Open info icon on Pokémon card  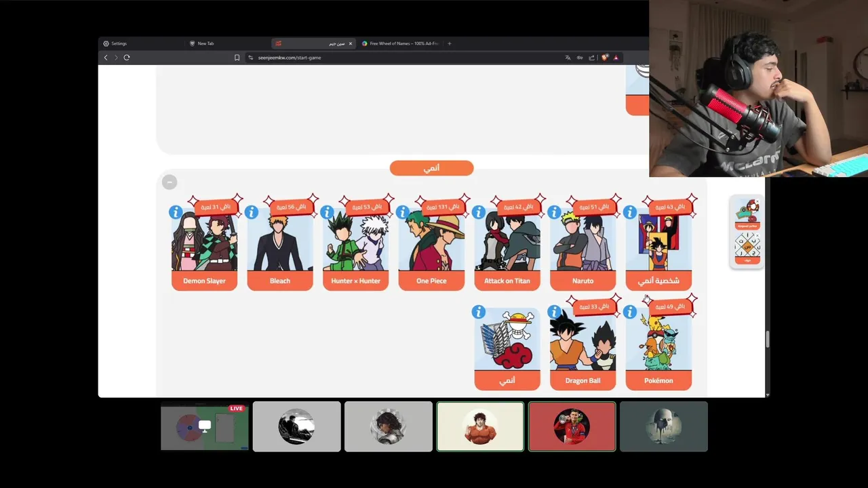[630, 312]
